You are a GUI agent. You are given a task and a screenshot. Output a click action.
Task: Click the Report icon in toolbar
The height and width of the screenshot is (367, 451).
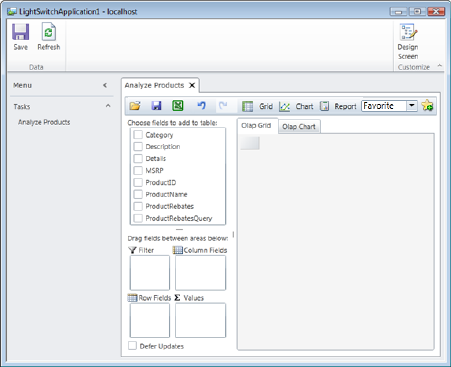[324, 106]
